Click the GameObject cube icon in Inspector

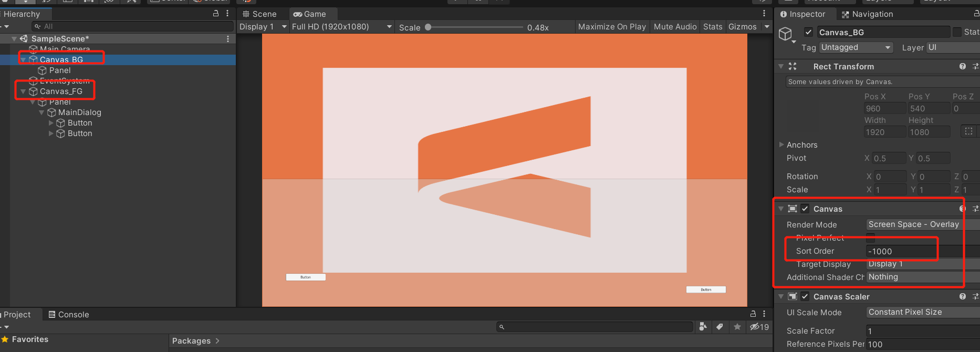[x=785, y=34]
